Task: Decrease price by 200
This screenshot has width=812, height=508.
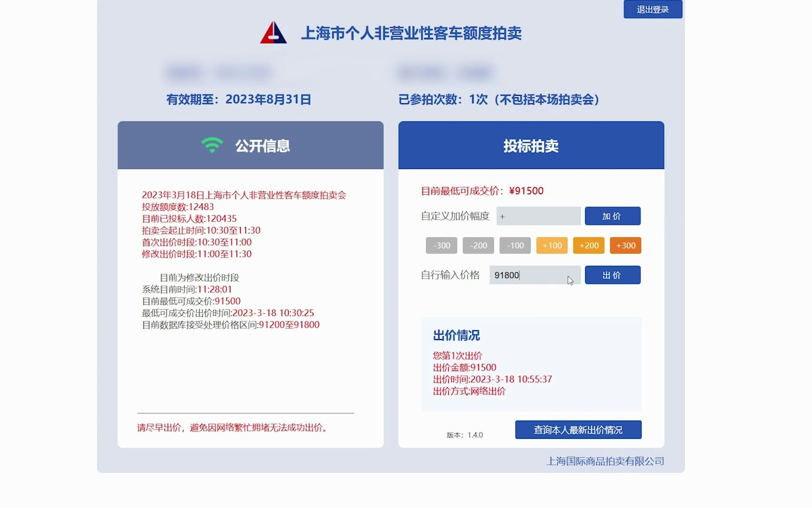Action: pyautogui.click(x=478, y=246)
